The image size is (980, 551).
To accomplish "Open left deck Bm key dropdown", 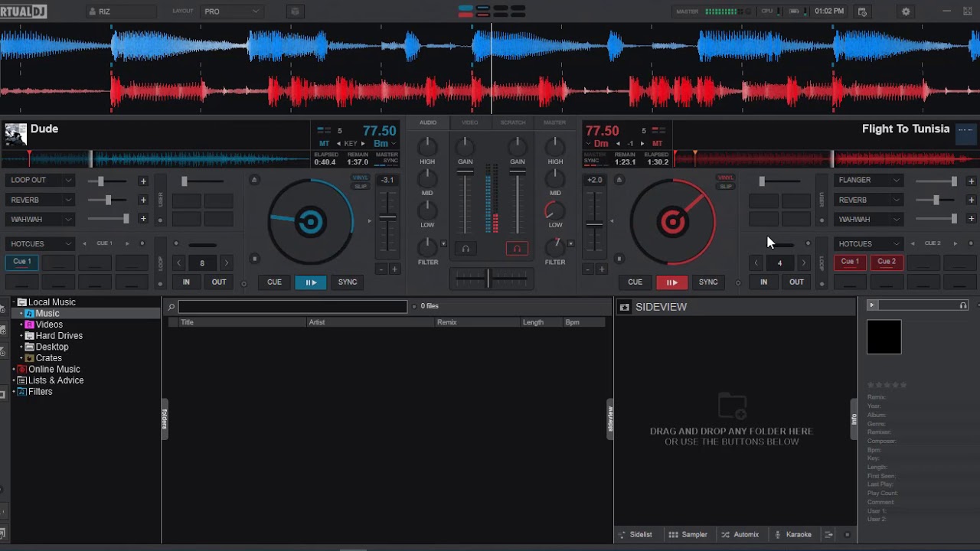I will click(x=385, y=144).
